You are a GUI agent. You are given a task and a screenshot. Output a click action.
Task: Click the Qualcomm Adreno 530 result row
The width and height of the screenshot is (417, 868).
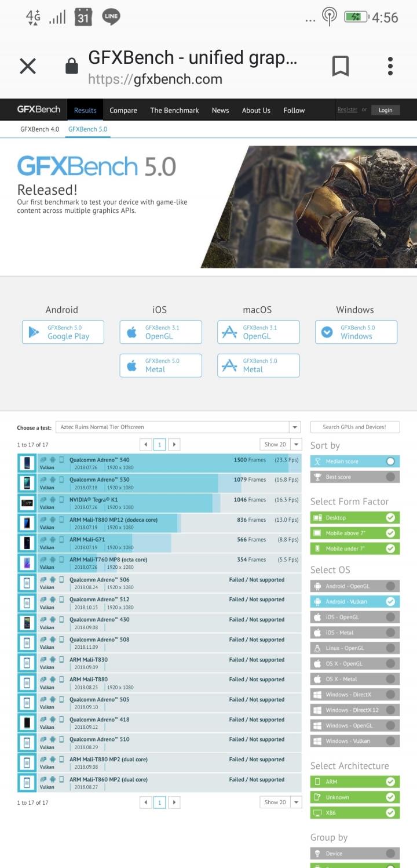[159, 484]
